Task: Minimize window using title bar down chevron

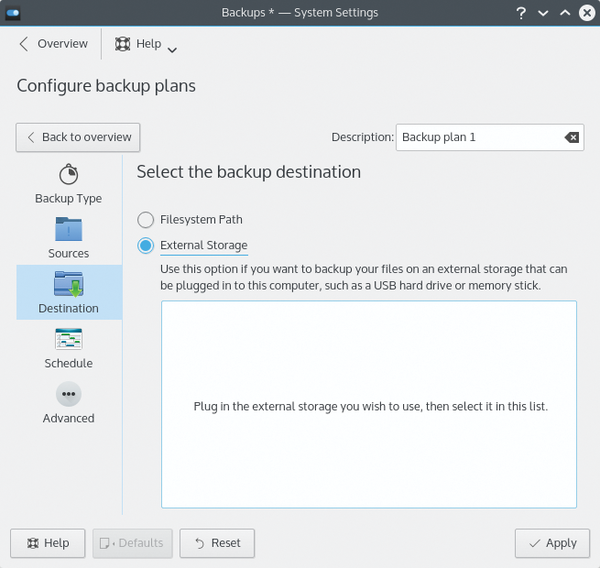Action: pos(543,13)
